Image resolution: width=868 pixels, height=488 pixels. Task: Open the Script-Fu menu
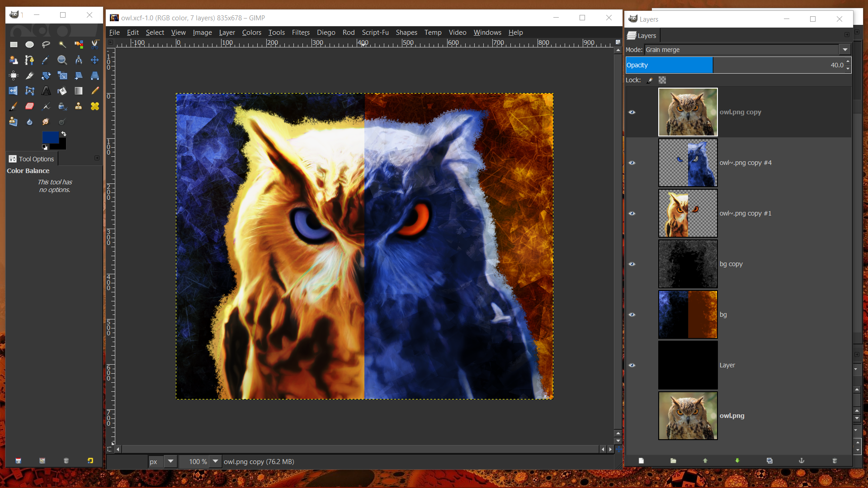[375, 33]
